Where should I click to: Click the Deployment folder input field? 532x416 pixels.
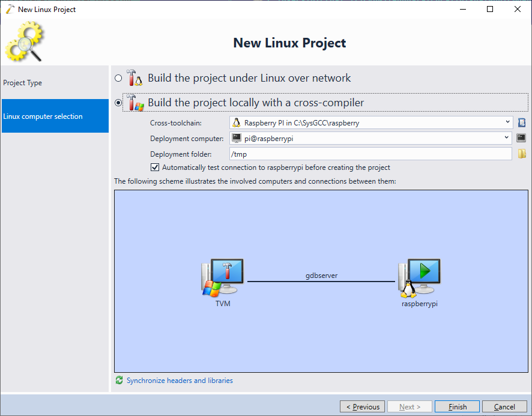(370, 154)
